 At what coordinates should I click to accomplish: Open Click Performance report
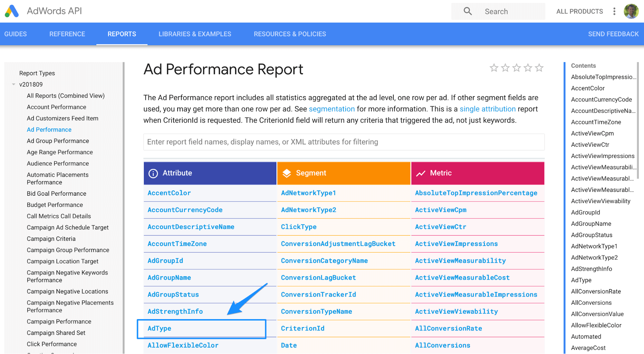point(52,344)
